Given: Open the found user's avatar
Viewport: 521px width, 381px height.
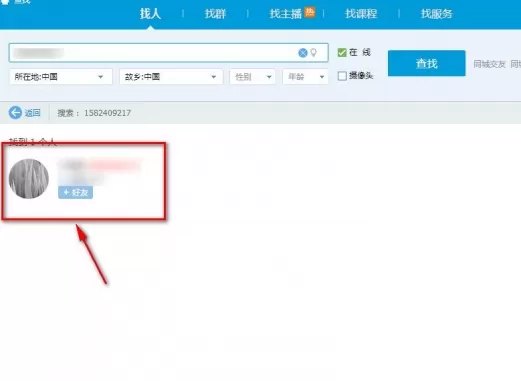Looking at the screenshot, I should coord(29,179).
